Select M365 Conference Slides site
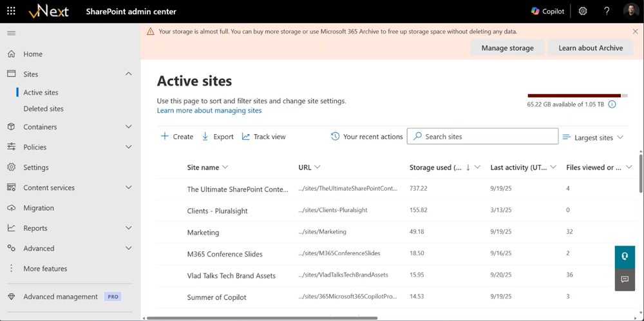The width and height of the screenshot is (644, 321). coord(225,254)
